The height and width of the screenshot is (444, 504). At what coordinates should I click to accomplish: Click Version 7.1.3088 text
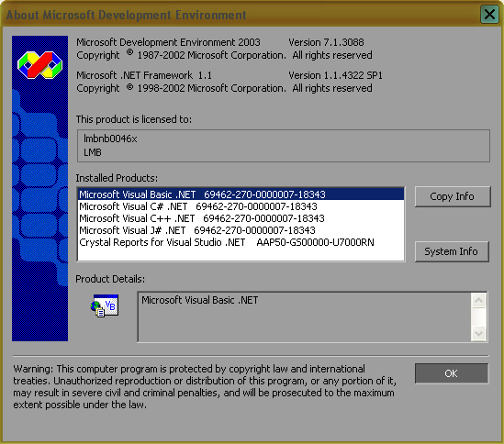click(x=326, y=42)
